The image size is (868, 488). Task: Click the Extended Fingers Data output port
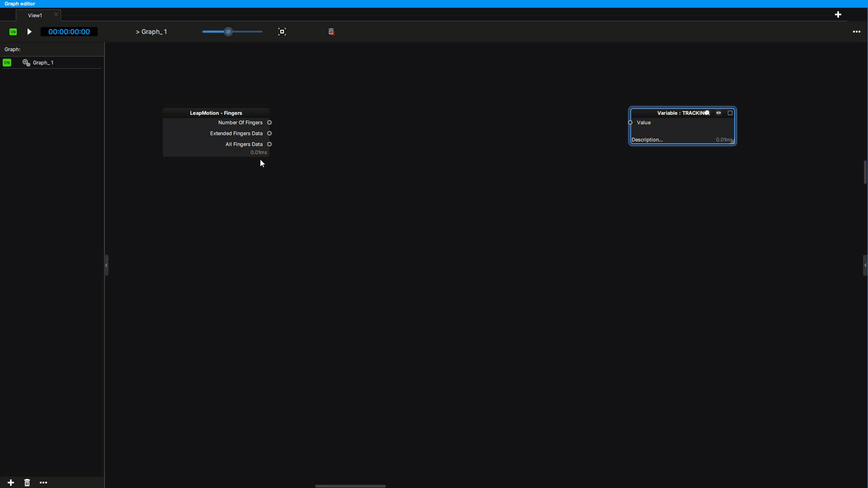(269, 133)
